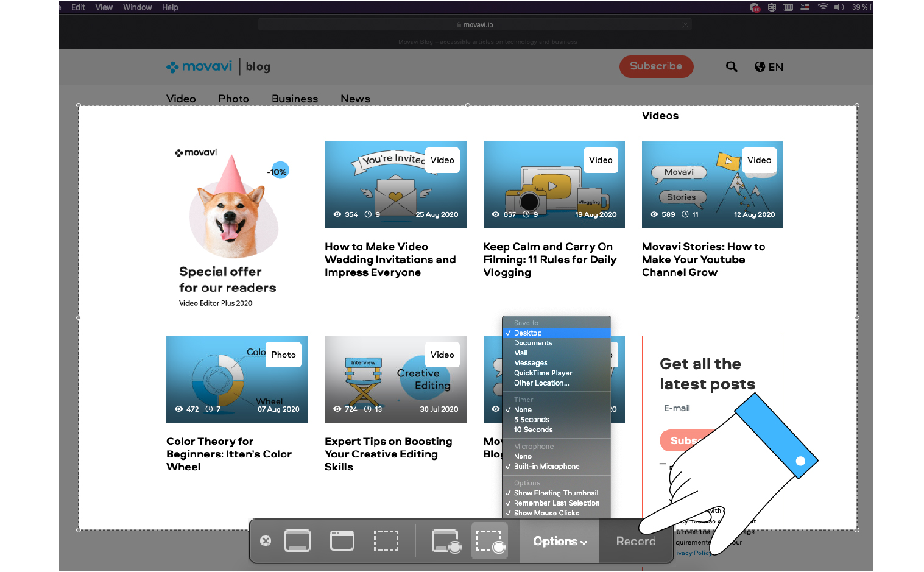Open the Business category tab
This screenshot has height=572, width=924.
click(x=295, y=99)
